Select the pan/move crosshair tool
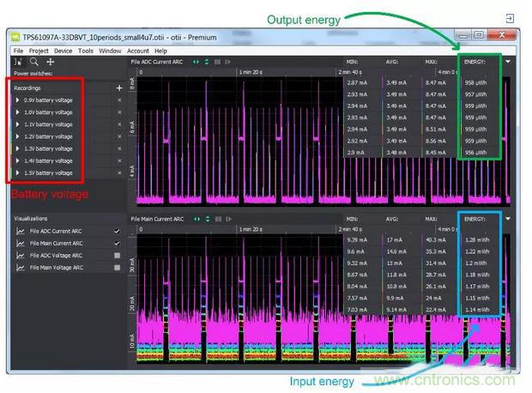 click(x=51, y=62)
